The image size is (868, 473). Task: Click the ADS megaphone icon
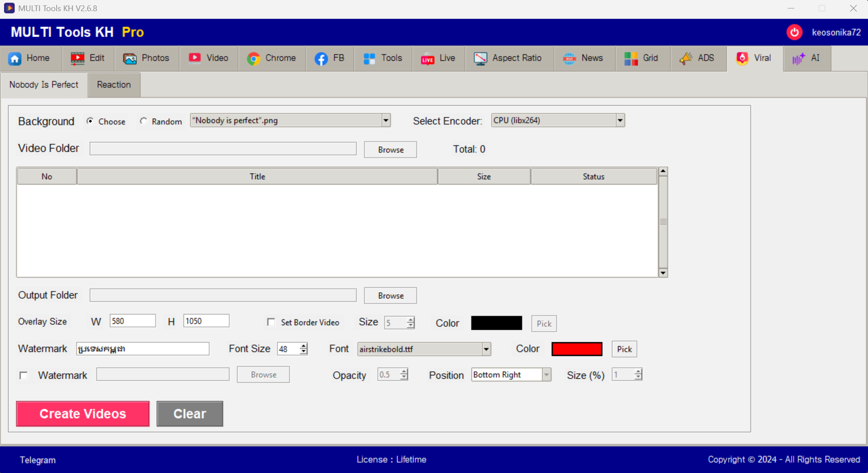686,58
